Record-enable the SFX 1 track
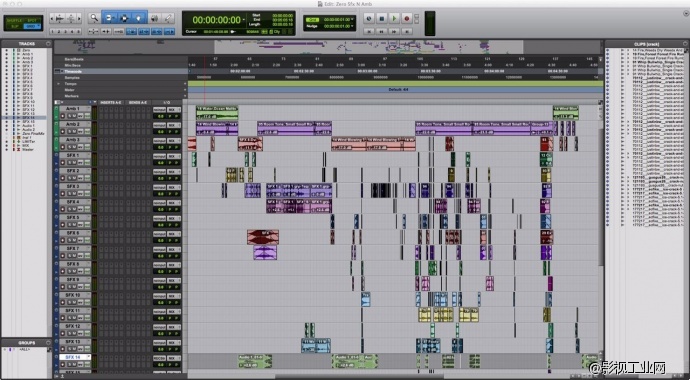 tap(62, 163)
